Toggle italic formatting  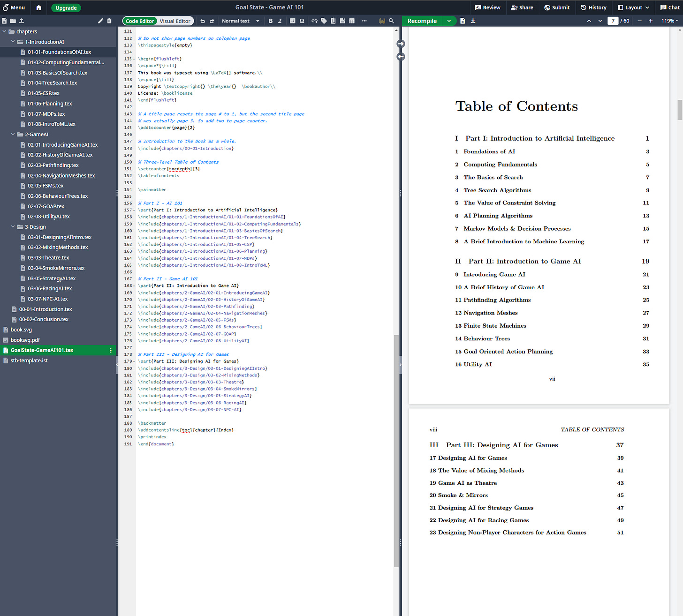[x=280, y=21]
